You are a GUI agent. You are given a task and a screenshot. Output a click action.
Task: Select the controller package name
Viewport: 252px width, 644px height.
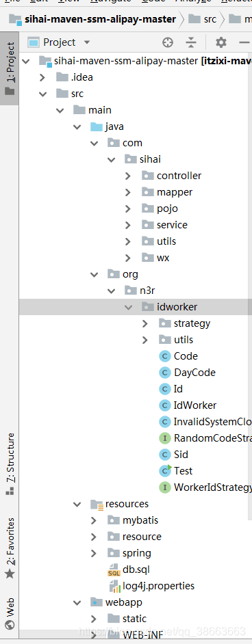pyautogui.click(x=179, y=176)
